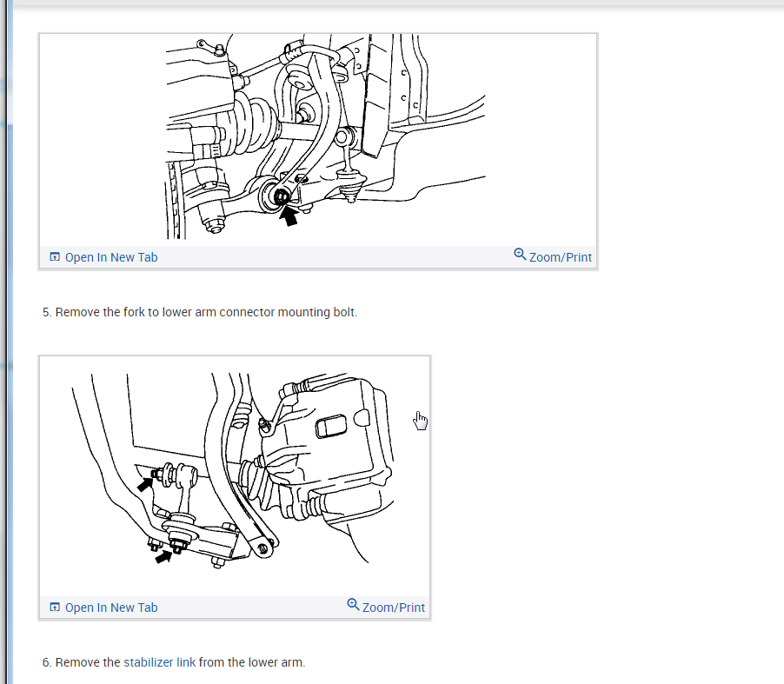Open the stabilizer link diagram in new tab
Screen dimensions: 784x684
(103, 608)
